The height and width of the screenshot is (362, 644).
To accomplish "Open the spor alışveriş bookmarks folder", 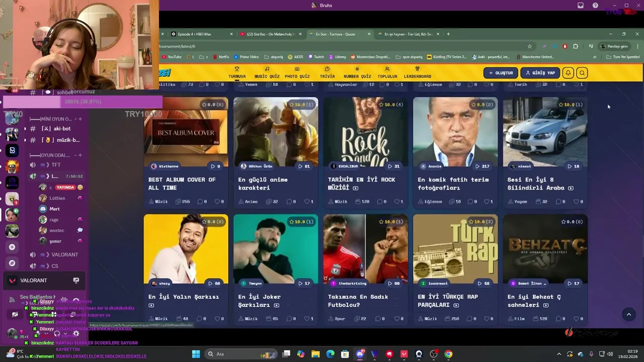I will click(409, 57).
